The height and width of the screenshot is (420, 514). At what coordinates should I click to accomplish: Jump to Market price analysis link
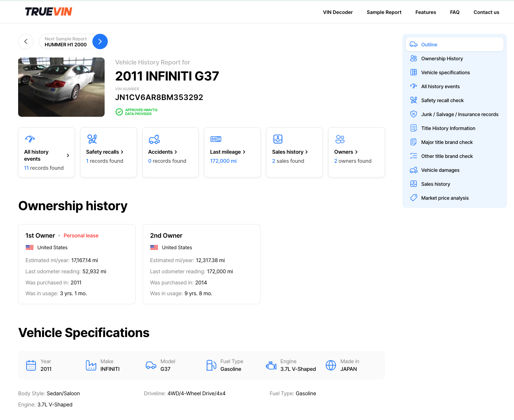click(445, 198)
